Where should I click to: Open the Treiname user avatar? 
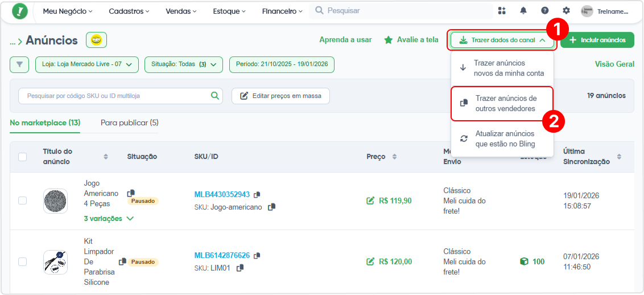pos(587,11)
